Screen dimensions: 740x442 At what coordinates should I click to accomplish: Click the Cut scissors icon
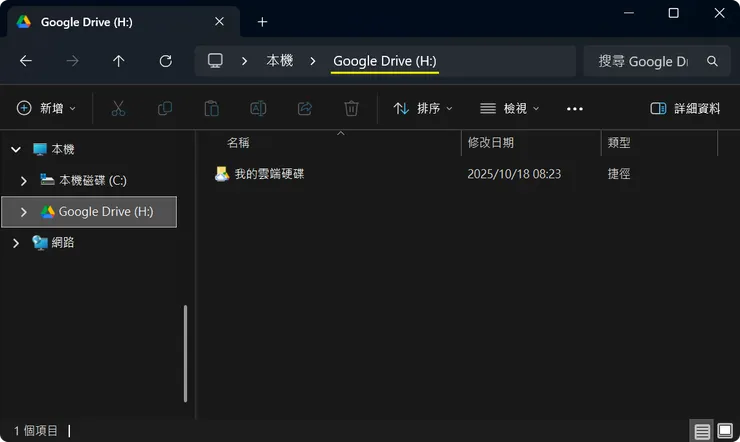pyautogui.click(x=118, y=108)
